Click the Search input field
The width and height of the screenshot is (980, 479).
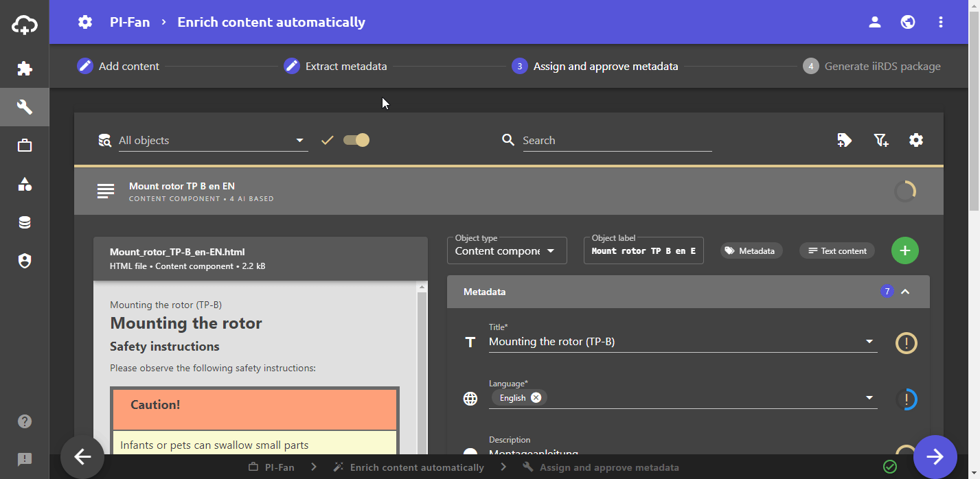click(x=617, y=140)
